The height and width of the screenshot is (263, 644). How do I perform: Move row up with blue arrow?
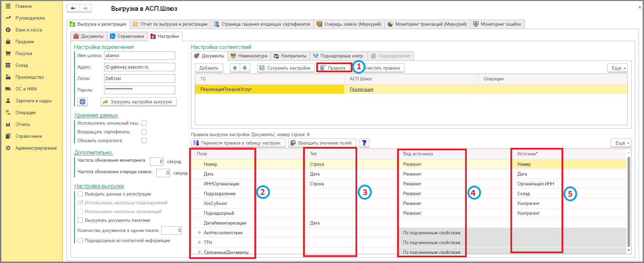click(x=235, y=68)
